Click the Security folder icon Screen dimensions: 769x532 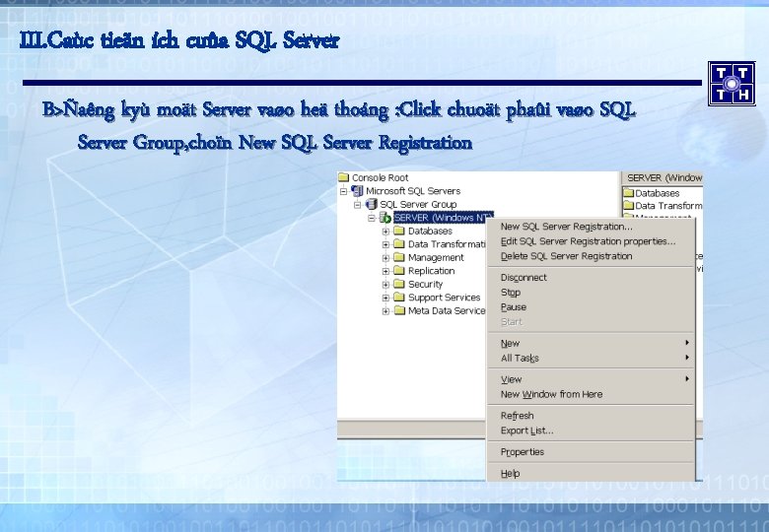tap(399, 284)
